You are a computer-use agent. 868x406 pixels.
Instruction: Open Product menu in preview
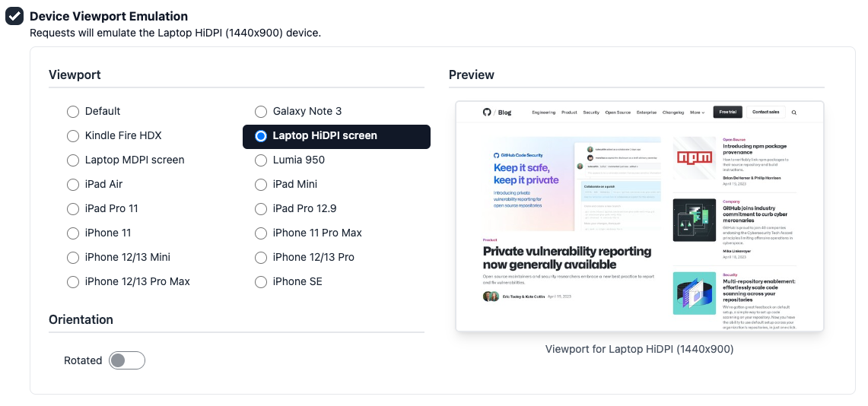point(569,113)
